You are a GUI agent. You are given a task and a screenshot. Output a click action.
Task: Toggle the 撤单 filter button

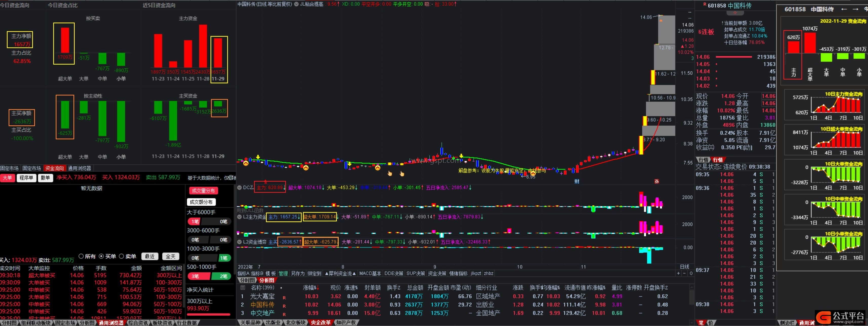pyautogui.click(x=45, y=178)
